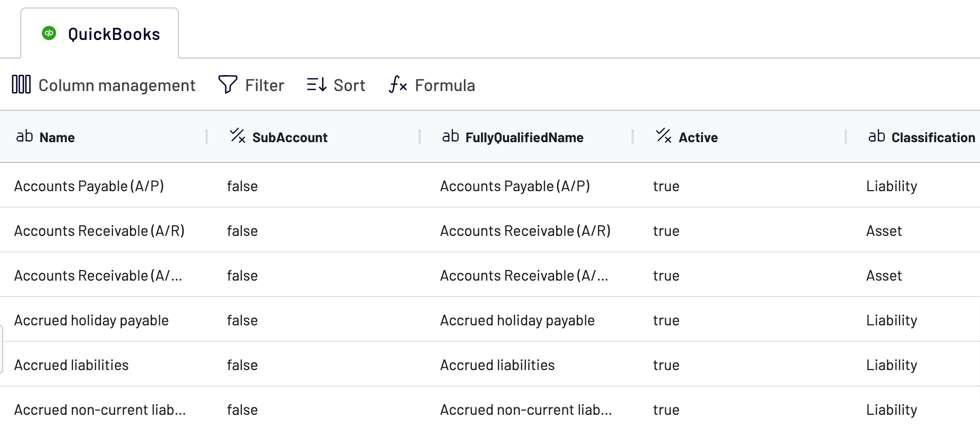Screen dimensions: 980x426
Task: Click the boolean type icon beside SubAccount
Action: tap(238, 136)
